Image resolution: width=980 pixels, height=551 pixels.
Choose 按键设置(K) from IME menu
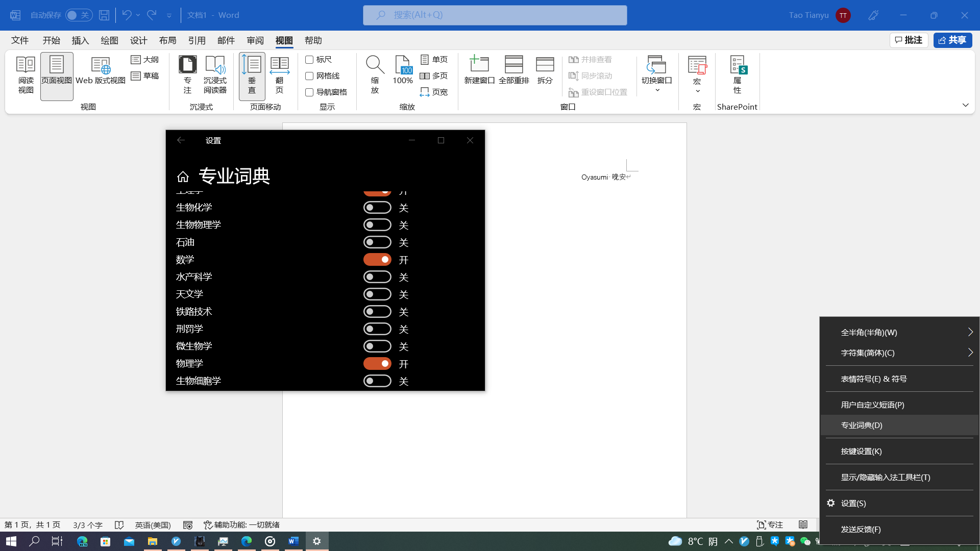[x=861, y=451]
